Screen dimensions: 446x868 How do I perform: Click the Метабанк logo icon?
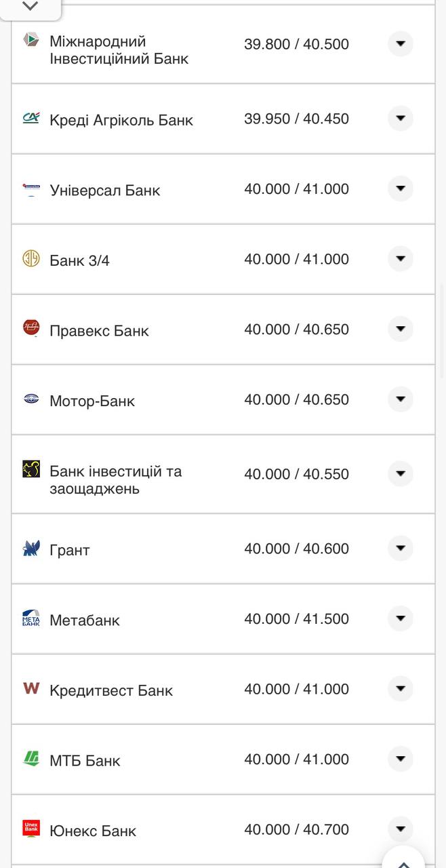point(31,618)
